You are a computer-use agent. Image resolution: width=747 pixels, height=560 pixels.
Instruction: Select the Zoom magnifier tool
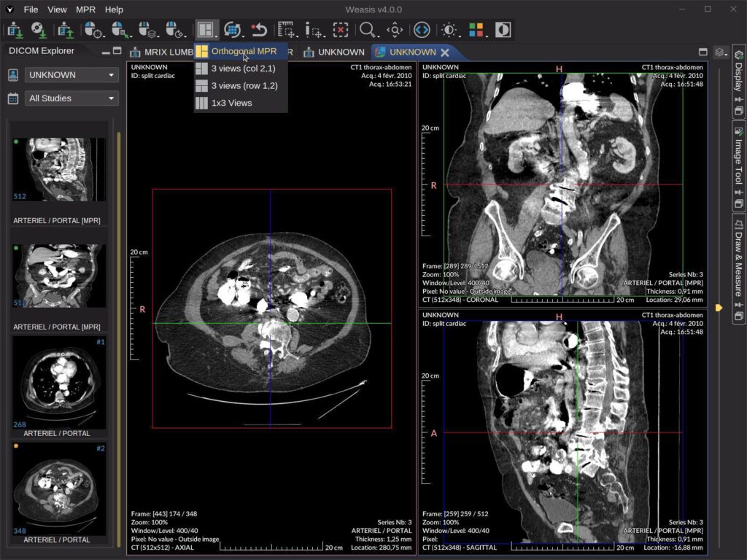click(x=367, y=30)
